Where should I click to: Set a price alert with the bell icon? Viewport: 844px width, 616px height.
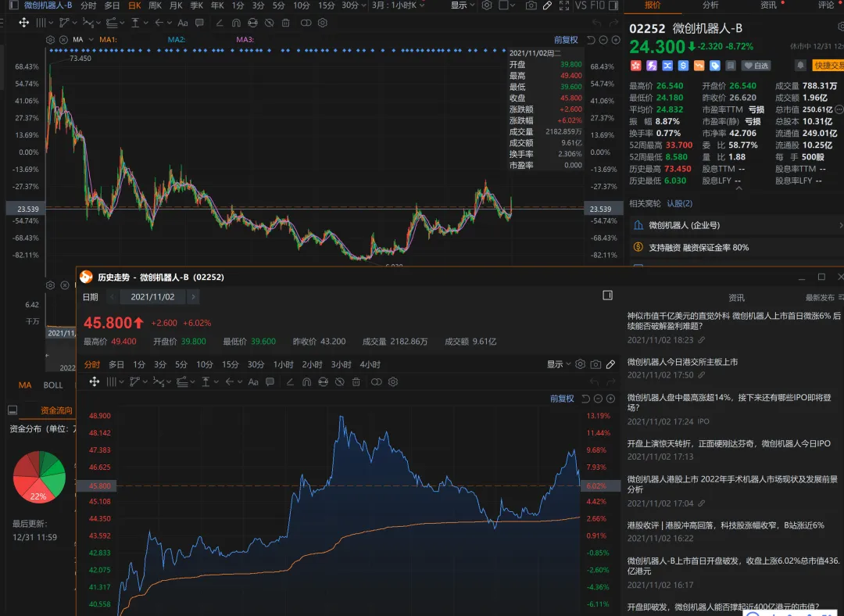(800, 65)
